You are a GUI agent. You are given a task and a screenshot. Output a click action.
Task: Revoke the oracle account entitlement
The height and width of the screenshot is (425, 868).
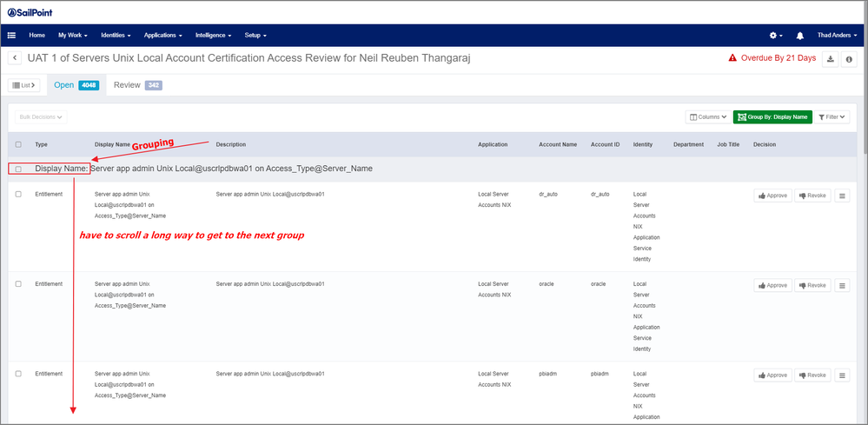coord(812,285)
